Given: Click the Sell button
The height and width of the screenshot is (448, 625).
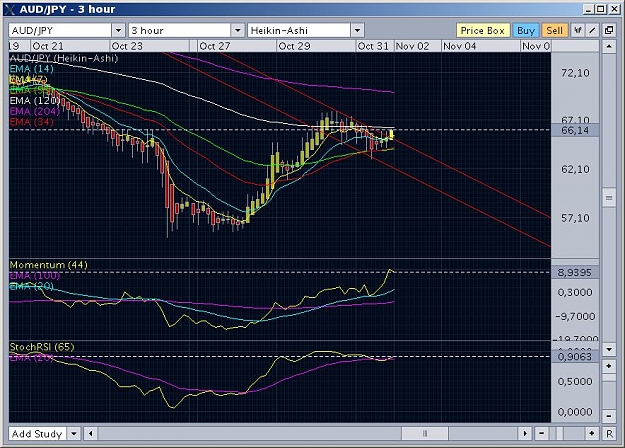Looking at the screenshot, I should pos(554,30).
